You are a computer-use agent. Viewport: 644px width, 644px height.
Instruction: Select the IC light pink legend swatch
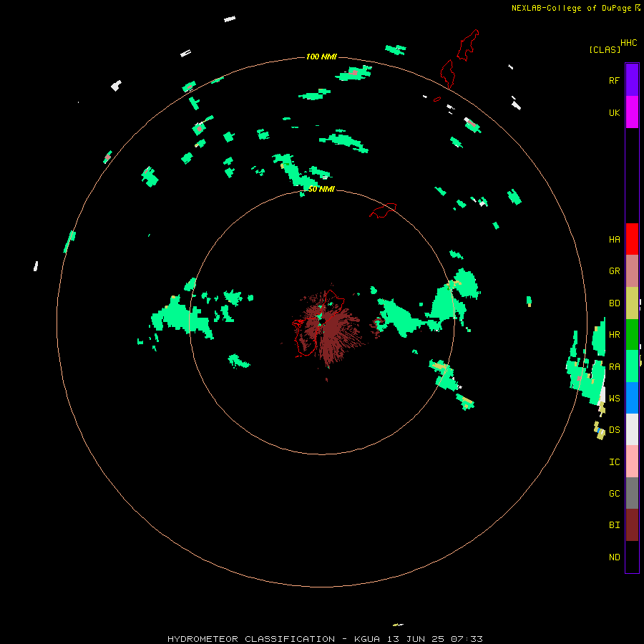coord(632,462)
